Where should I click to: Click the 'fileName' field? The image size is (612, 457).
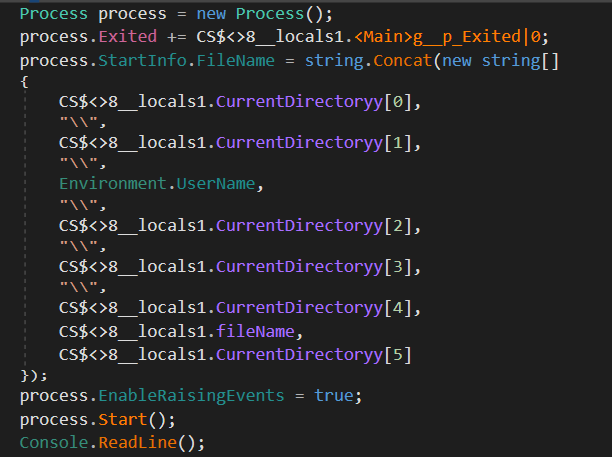coord(255,331)
